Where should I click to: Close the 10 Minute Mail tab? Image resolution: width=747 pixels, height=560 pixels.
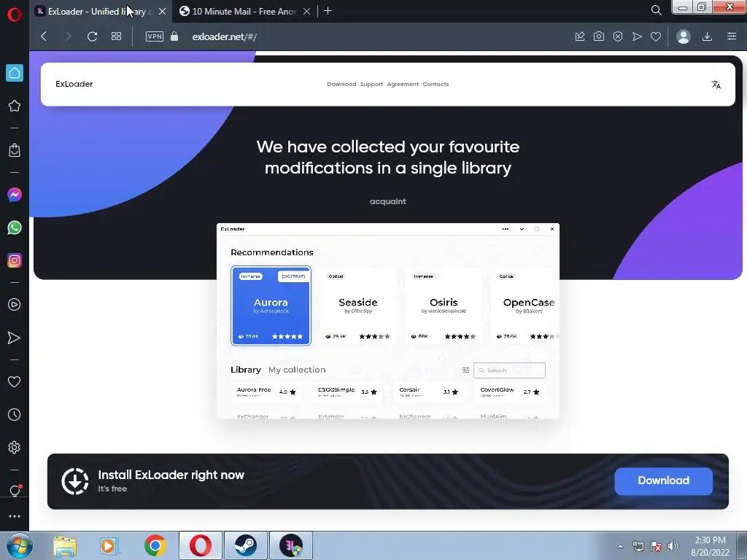[307, 12]
